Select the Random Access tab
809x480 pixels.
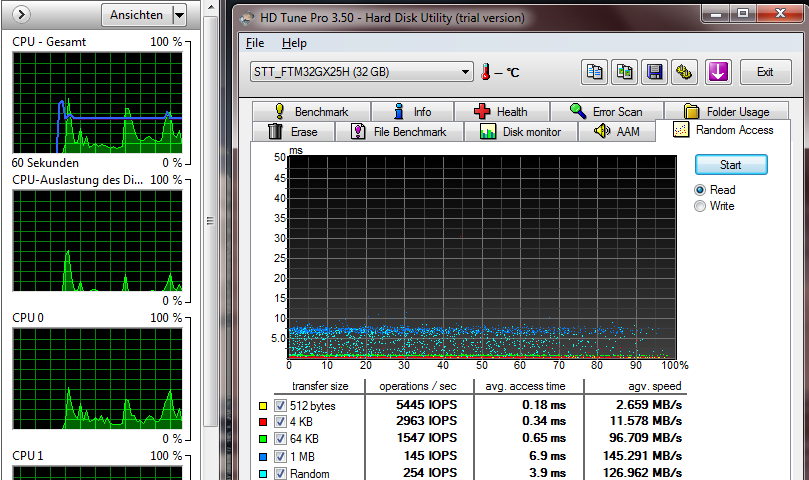coord(723,130)
